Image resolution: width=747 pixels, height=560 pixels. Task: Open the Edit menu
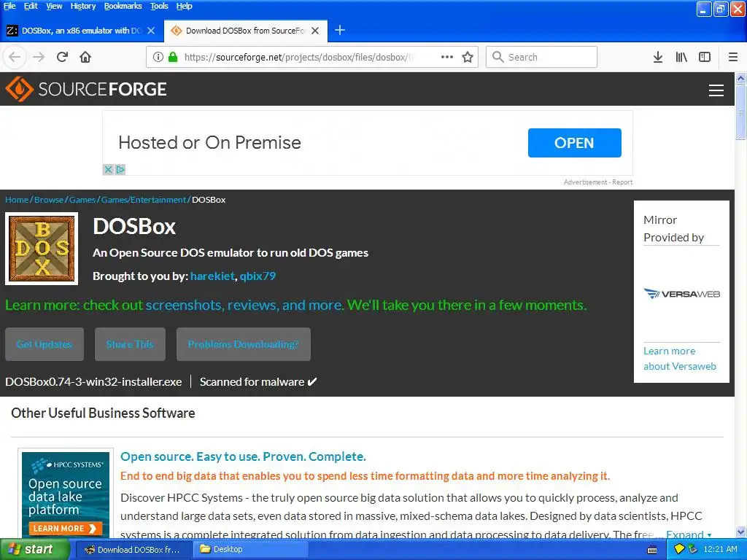coord(31,6)
